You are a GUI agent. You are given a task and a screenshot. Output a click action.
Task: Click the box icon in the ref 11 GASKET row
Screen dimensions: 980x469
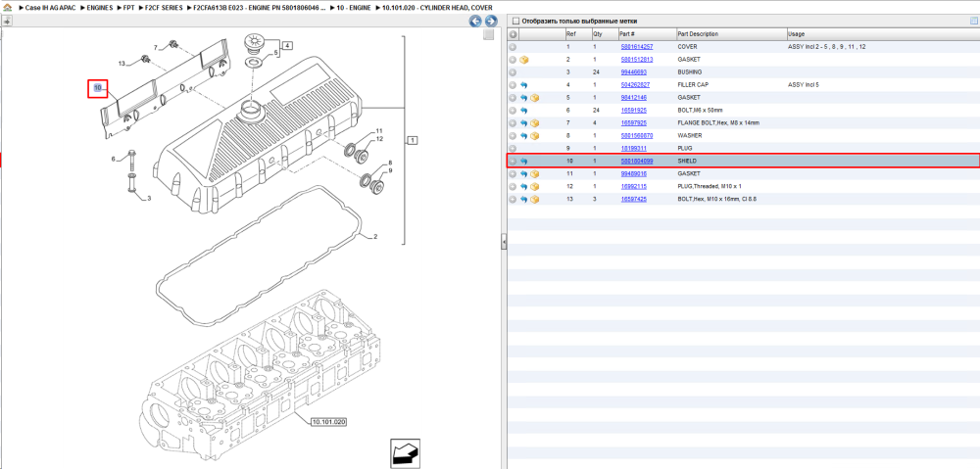pyautogui.click(x=535, y=174)
